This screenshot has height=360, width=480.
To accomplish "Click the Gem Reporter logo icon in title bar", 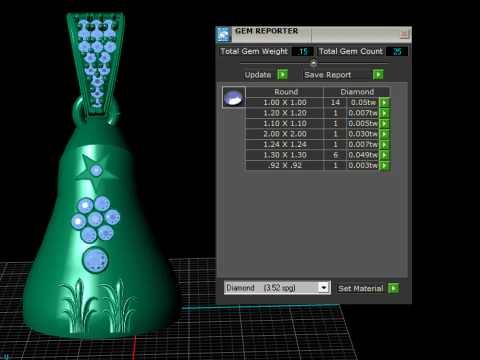I will [223, 34].
